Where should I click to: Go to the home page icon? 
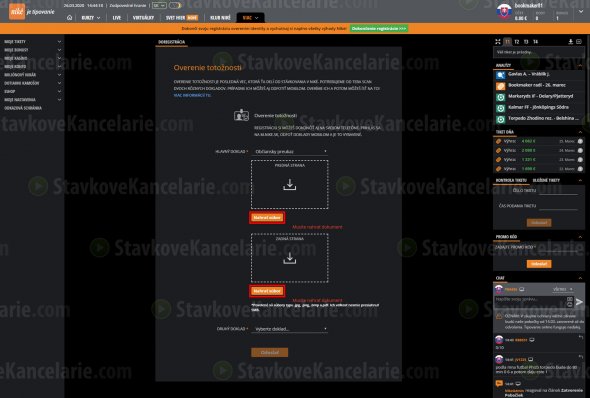pos(69,18)
